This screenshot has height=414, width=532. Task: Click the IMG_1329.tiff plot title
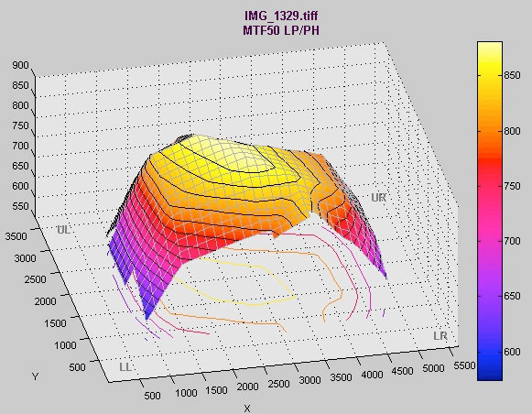click(281, 16)
